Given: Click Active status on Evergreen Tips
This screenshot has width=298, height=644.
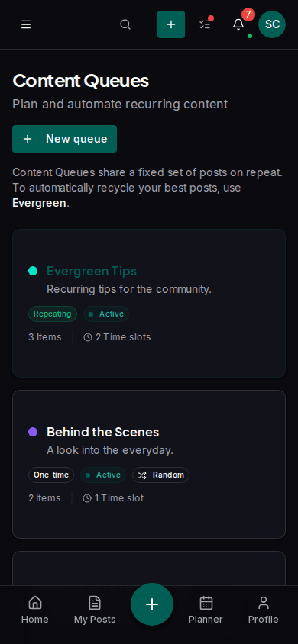Looking at the screenshot, I should click(x=106, y=314).
